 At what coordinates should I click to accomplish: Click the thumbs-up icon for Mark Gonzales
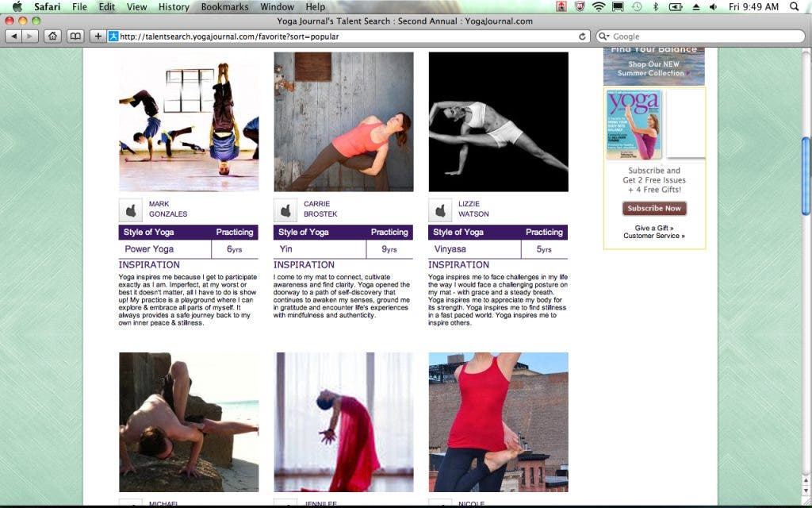click(x=131, y=210)
